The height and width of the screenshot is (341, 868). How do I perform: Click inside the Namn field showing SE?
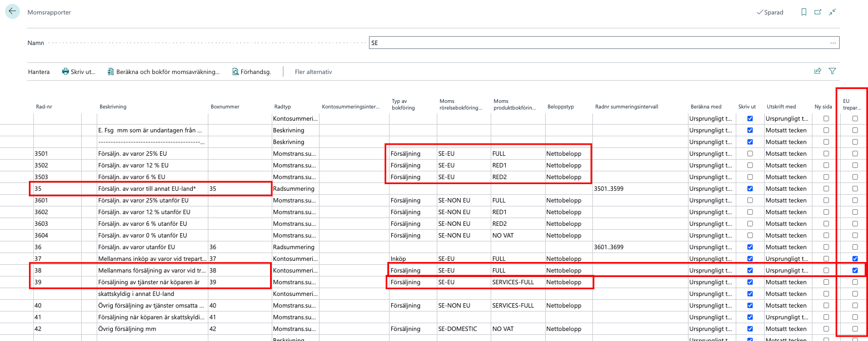(x=500, y=42)
